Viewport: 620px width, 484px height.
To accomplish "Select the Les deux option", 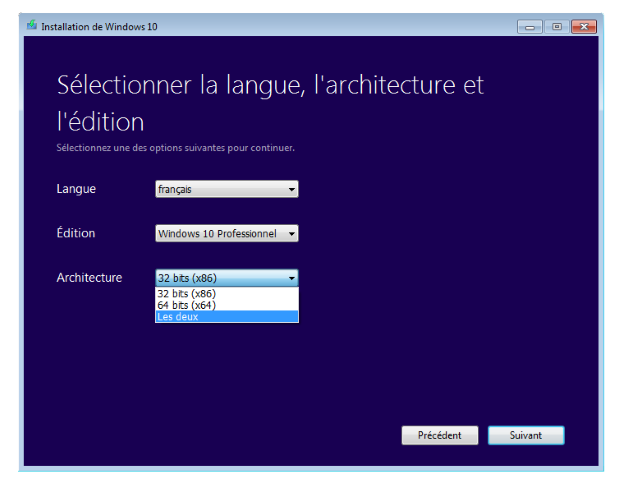I will click(227, 316).
